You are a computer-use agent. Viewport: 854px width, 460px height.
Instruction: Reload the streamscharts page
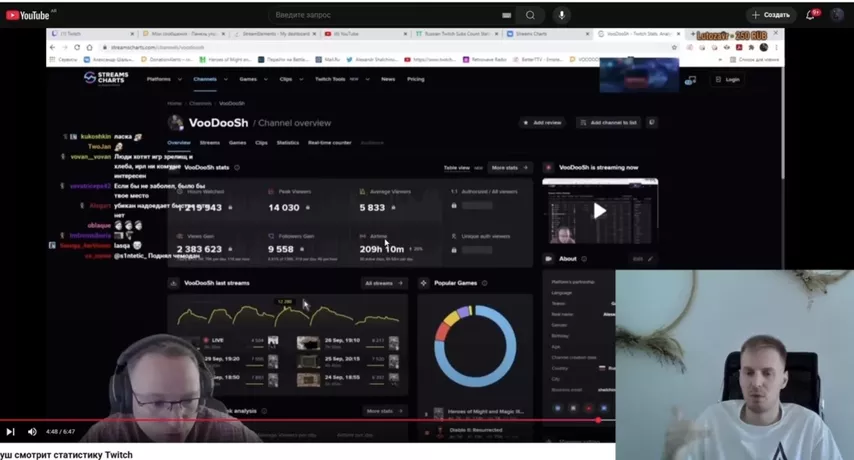(x=77, y=47)
